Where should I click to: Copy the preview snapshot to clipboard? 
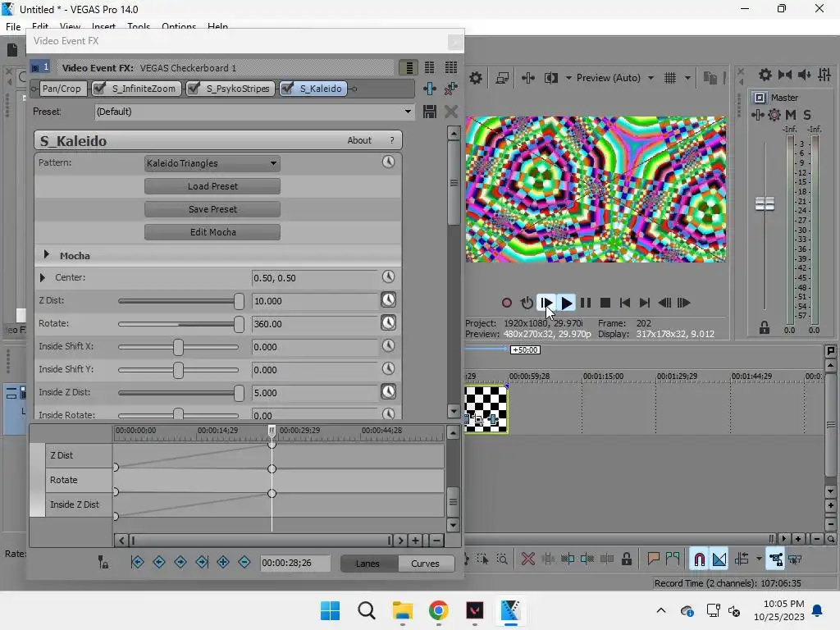coord(710,78)
